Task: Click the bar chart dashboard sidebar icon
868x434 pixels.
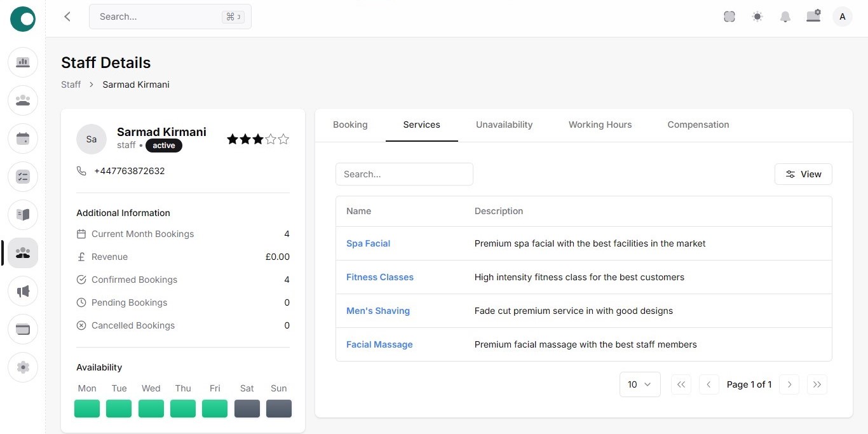Action: click(x=23, y=62)
